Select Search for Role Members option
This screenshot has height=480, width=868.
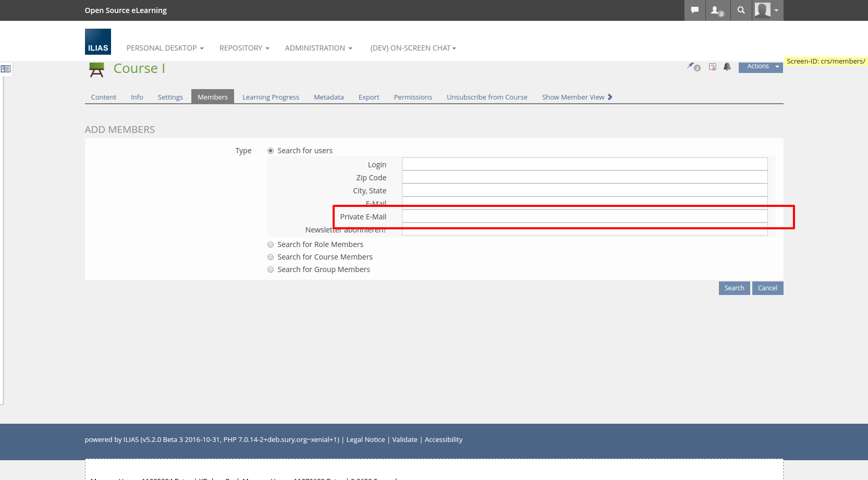(x=271, y=244)
